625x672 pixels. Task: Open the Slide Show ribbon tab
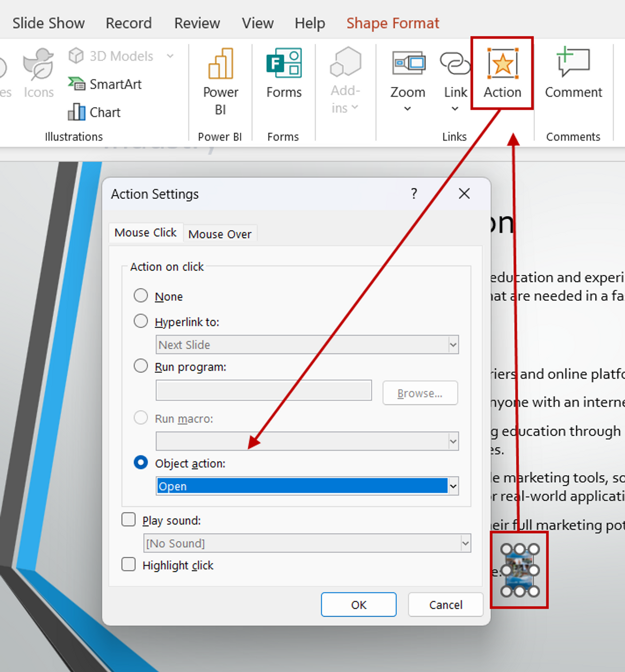point(49,23)
